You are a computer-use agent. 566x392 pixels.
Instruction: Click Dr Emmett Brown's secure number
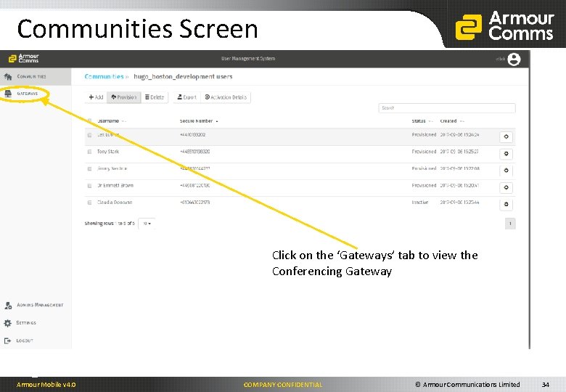tap(194, 186)
